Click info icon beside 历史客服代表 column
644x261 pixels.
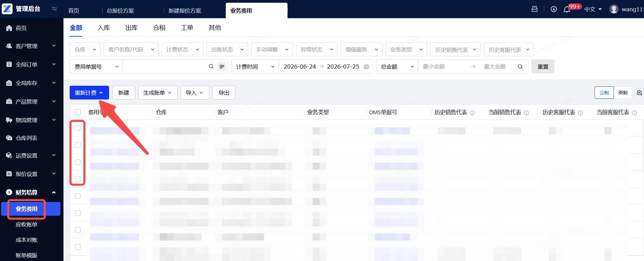pos(581,113)
